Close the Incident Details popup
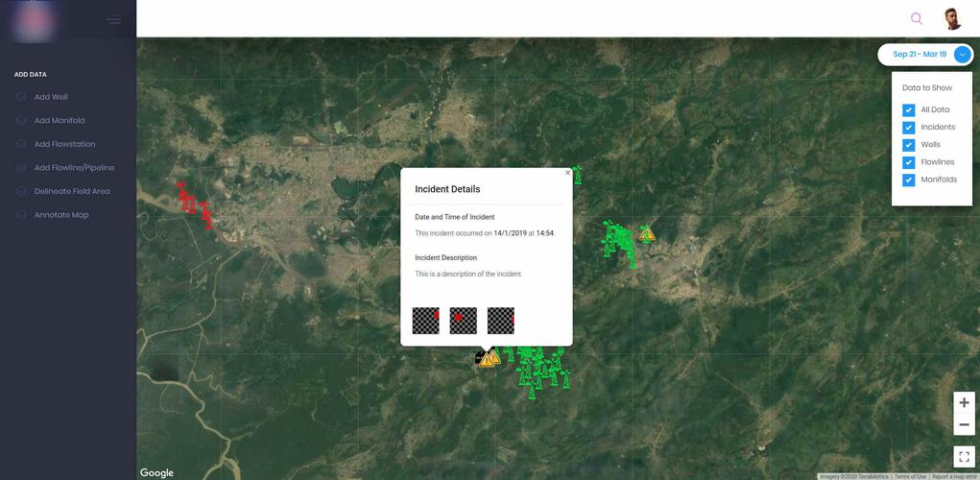980x480 pixels. click(567, 173)
